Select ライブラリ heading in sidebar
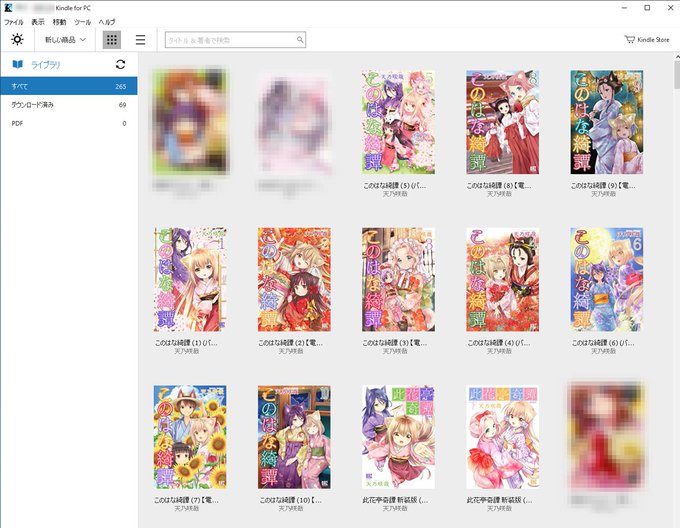The width and height of the screenshot is (680, 528). click(46, 65)
